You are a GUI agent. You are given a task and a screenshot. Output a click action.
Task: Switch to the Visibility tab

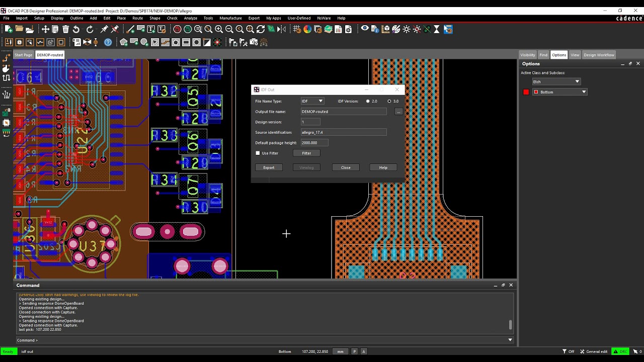[x=528, y=55]
